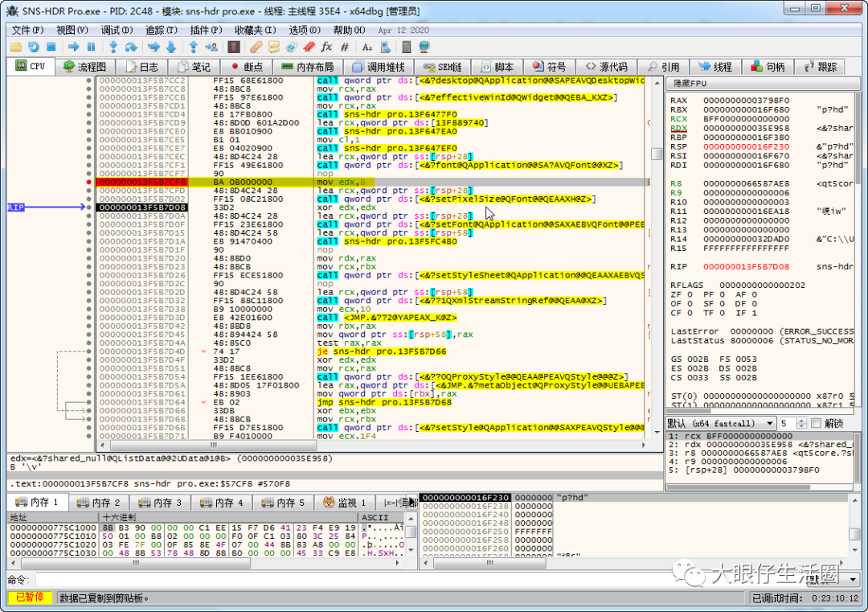Toggle breakpoint bullet beside address 13F5B7D08
This screenshot has width=868, height=612.
88,207
